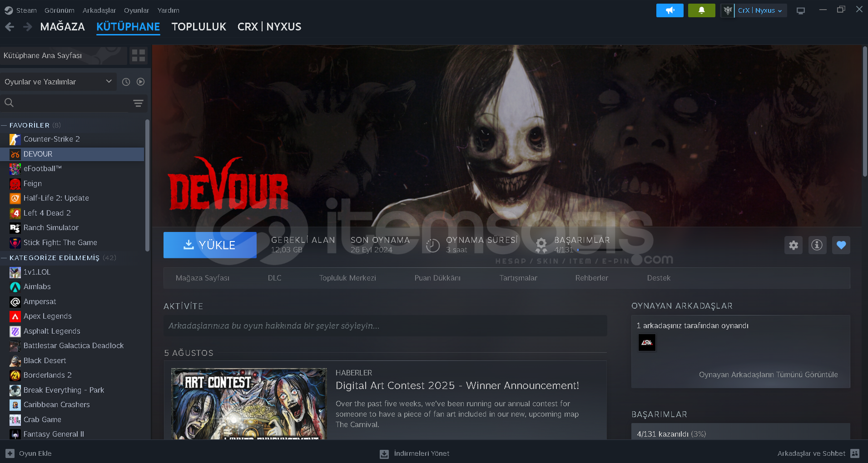Open Rehberler link
The height and width of the screenshot is (463, 868).
[x=591, y=278]
